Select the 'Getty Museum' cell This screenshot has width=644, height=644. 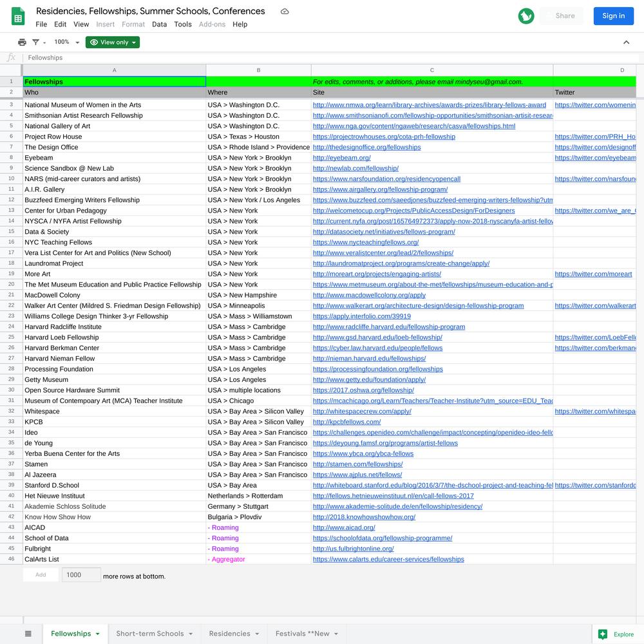pos(114,380)
